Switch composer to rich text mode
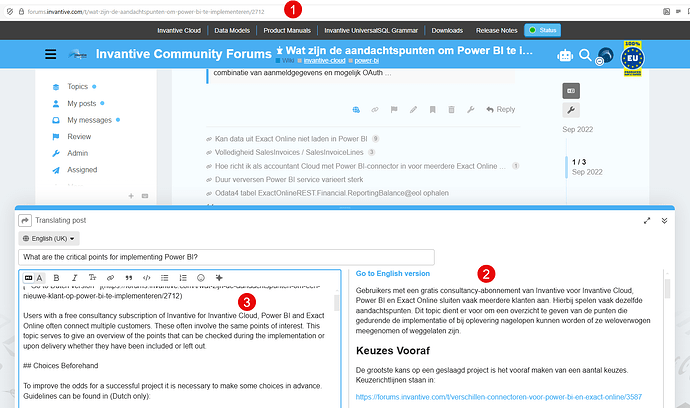The image size is (690, 408). click(40, 278)
